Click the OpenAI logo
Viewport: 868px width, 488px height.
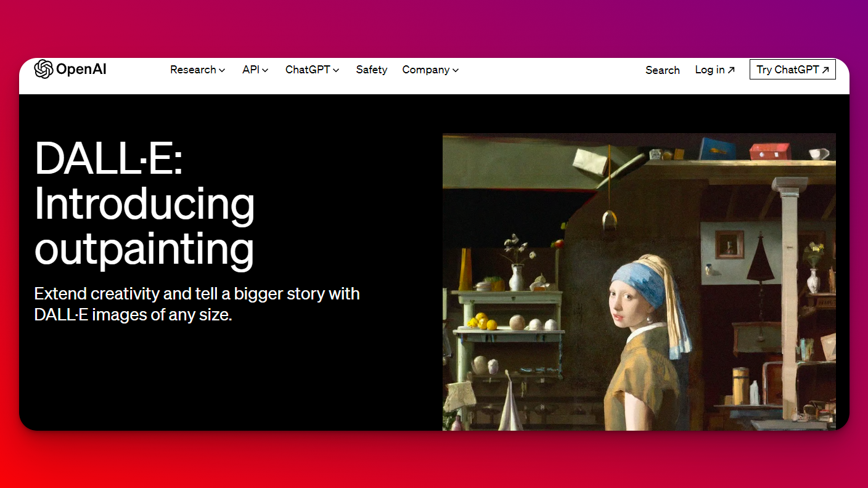click(70, 70)
